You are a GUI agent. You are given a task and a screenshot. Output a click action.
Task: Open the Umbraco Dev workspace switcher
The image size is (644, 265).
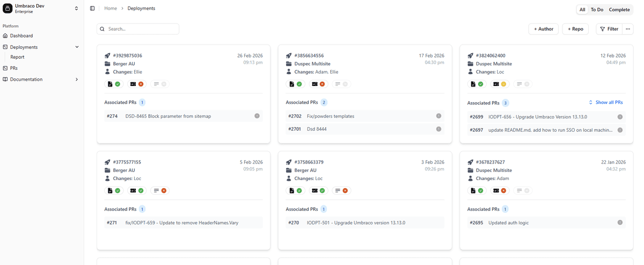tap(76, 9)
